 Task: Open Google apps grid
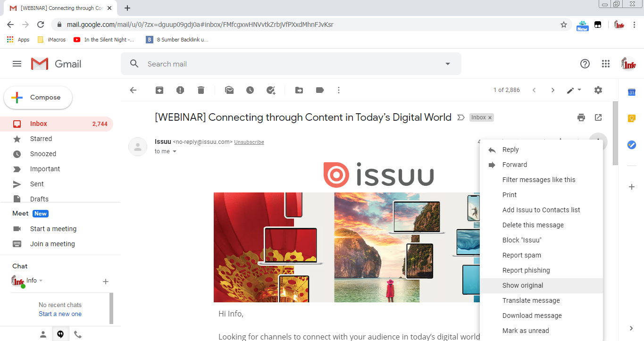tap(606, 64)
